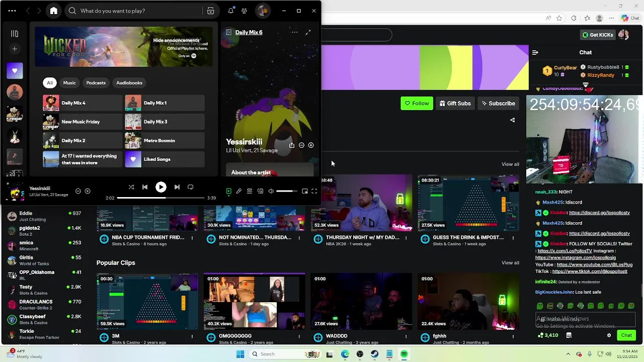Click the song progress bar
This screenshot has height=362, width=644.
pos(161,198)
